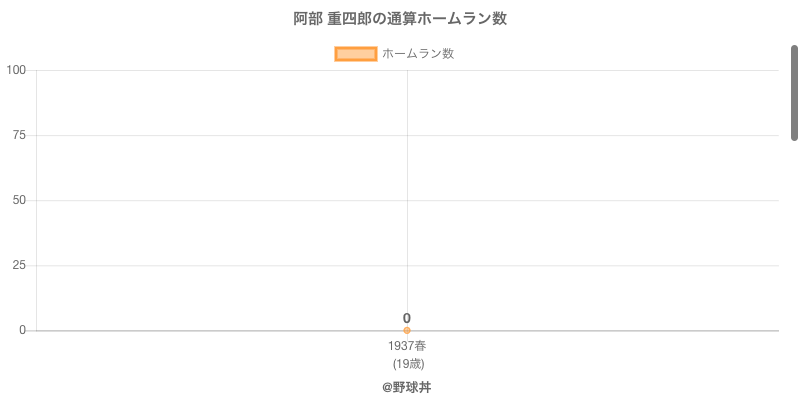Click the 0 y-axis tick label

pyautogui.click(x=22, y=330)
